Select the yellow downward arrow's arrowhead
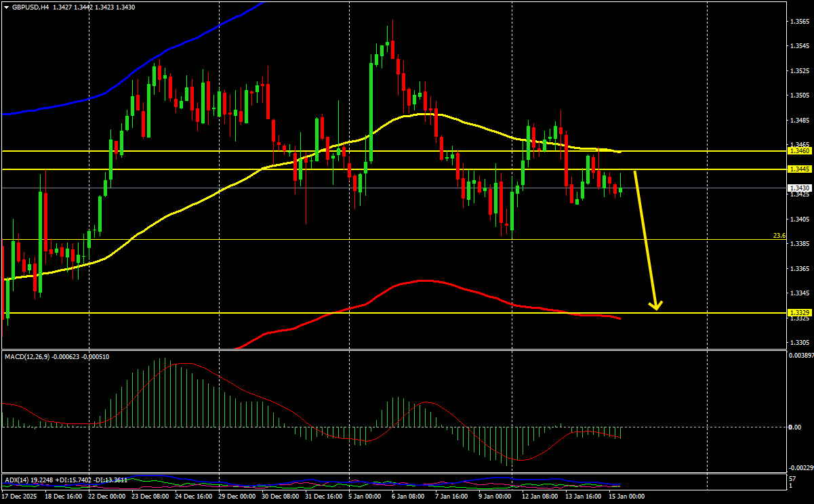814x504 pixels. tap(655, 306)
